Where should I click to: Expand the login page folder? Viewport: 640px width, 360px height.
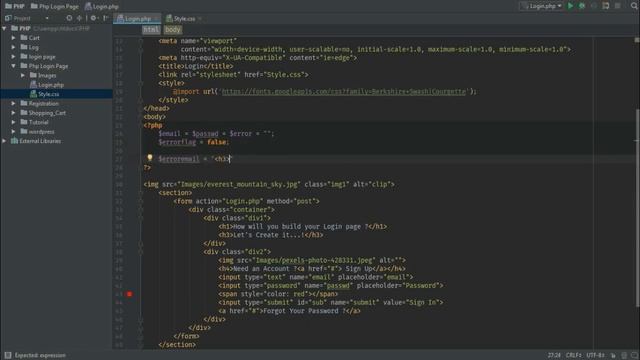point(13,57)
